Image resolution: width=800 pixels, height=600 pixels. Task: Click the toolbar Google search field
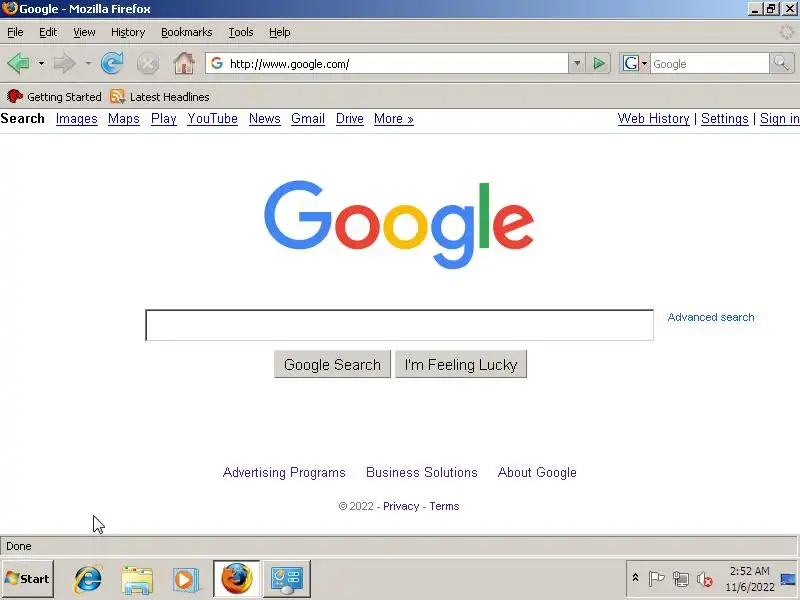(x=709, y=64)
